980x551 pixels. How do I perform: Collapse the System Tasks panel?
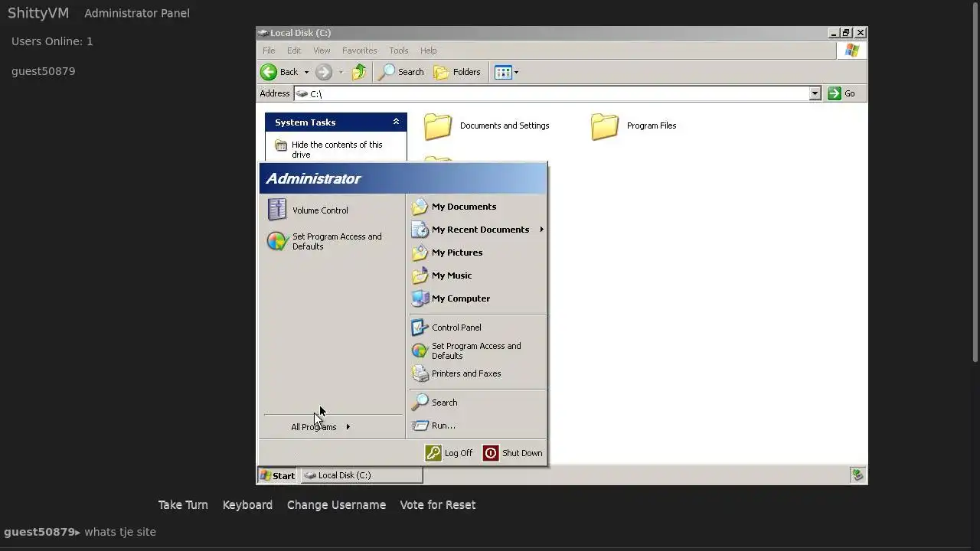pos(396,122)
